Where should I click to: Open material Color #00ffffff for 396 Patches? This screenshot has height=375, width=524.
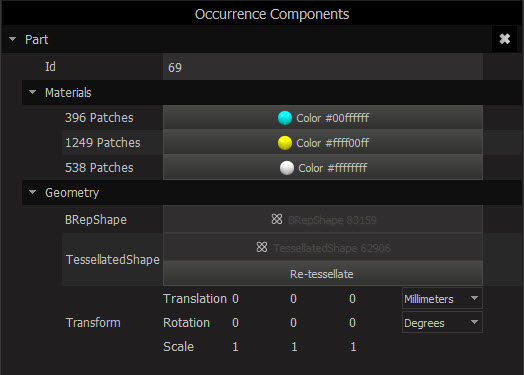pyautogui.click(x=323, y=118)
